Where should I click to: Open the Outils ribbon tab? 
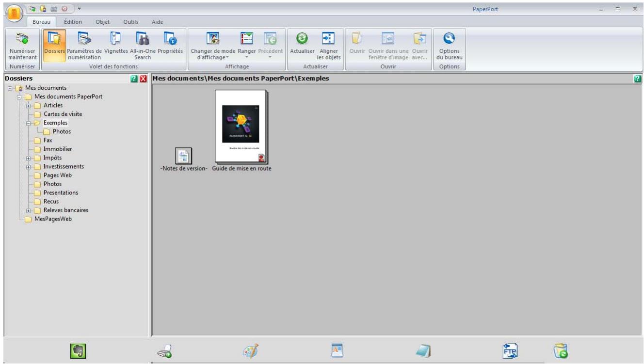pyautogui.click(x=131, y=22)
